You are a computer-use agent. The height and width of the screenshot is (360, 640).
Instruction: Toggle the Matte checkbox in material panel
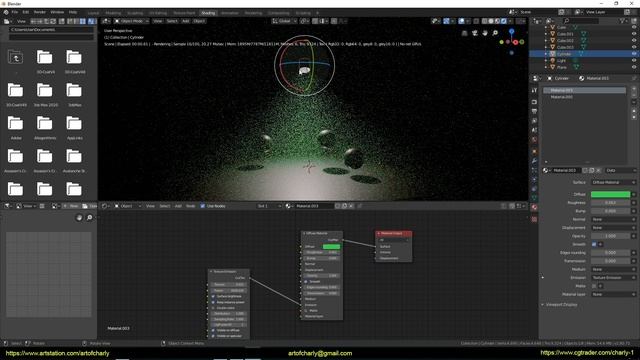[x=594, y=286]
